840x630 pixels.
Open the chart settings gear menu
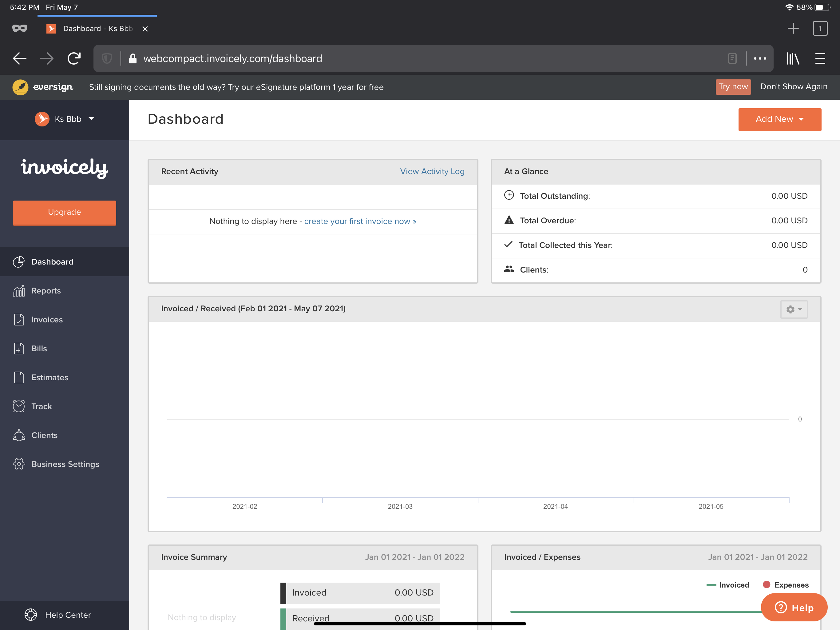point(794,309)
